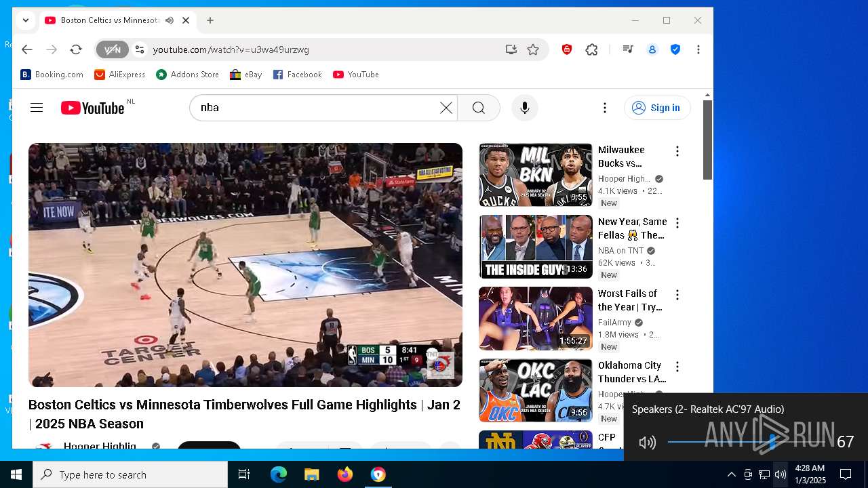Open Milwaukee Bucks vs BKN thumbnail

click(536, 175)
